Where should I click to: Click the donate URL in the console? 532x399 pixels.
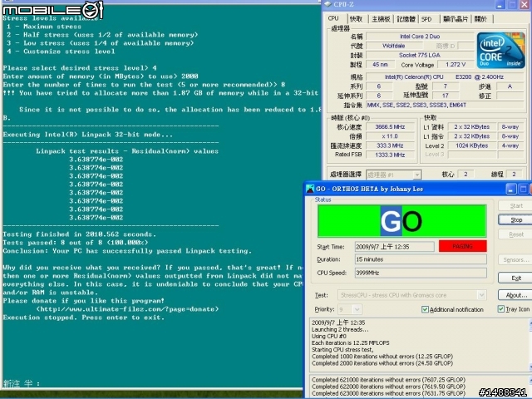click(x=127, y=309)
